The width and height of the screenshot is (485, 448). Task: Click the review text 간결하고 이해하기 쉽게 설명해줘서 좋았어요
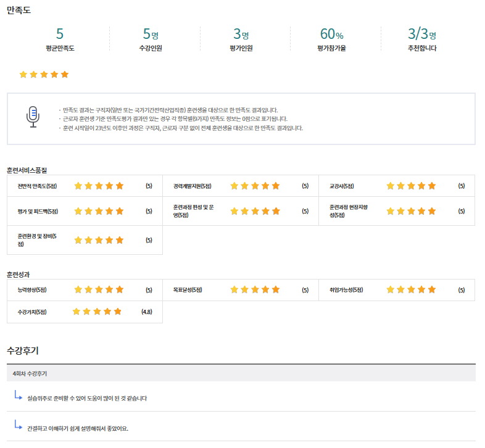[82, 428]
